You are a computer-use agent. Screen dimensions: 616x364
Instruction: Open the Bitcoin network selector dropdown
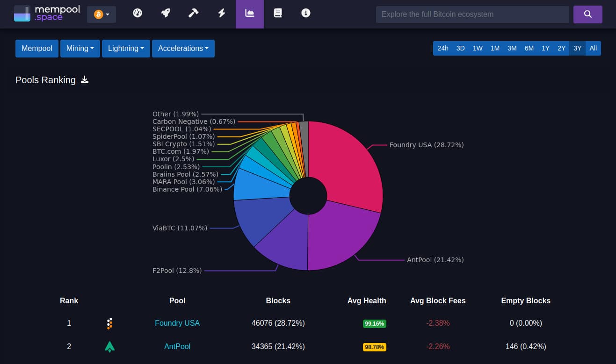coord(101,14)
